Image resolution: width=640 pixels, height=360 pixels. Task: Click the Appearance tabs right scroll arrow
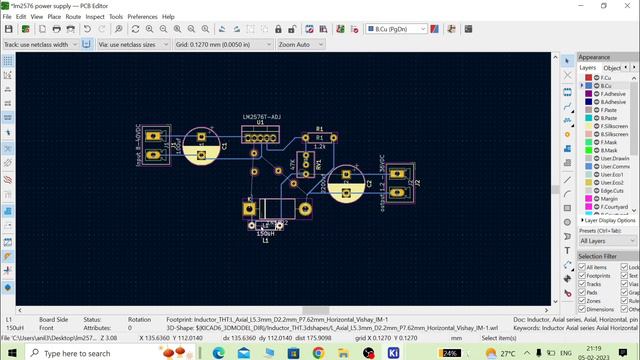tap(634, 67)
